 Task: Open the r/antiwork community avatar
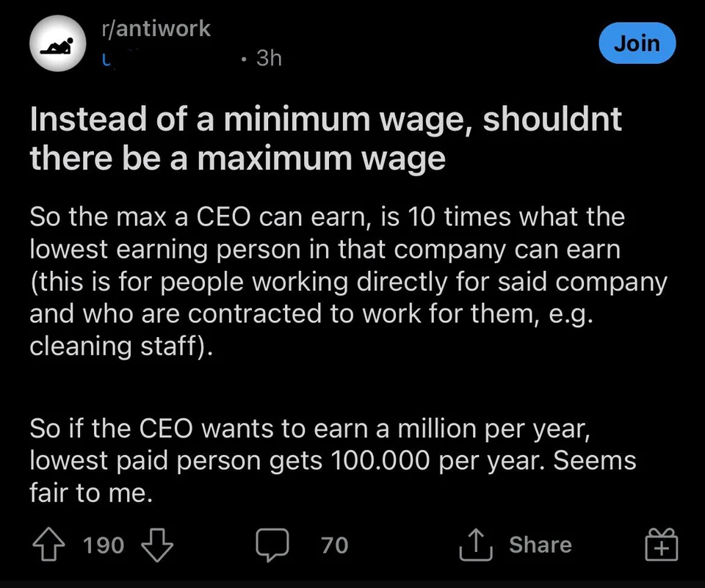[58, 43]
